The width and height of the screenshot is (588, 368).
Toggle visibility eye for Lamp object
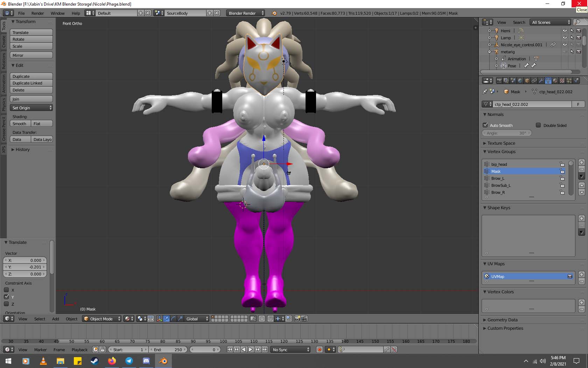coord(565,38)
